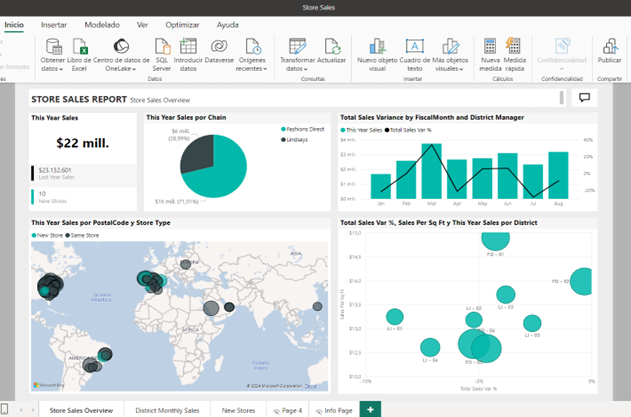Click Publicar icon
This screenshot has height=417, width=631.
pos(610,46)
